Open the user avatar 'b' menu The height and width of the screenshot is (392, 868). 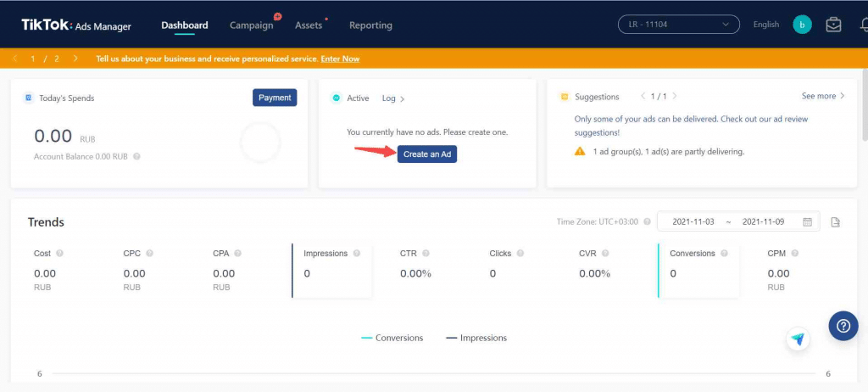(x=802, y=25)
